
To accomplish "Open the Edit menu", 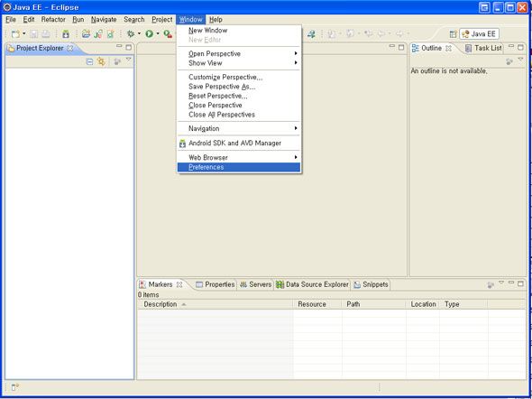I will click(x=29, y=20).
